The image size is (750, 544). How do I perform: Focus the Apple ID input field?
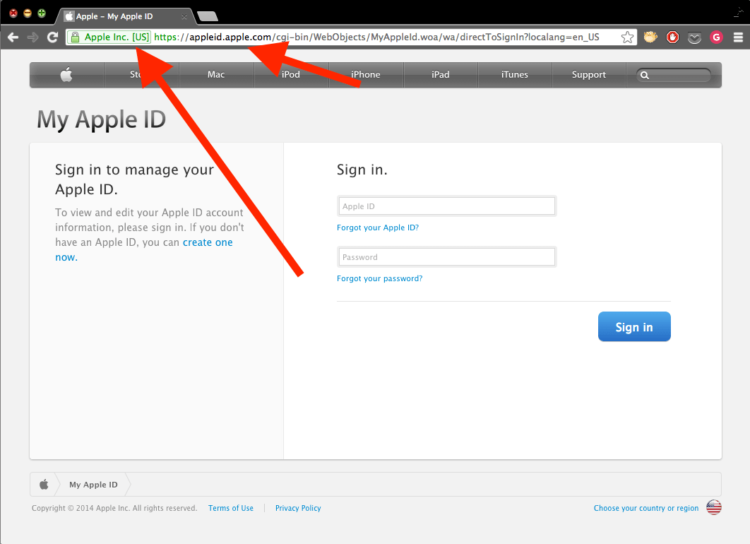446,206
